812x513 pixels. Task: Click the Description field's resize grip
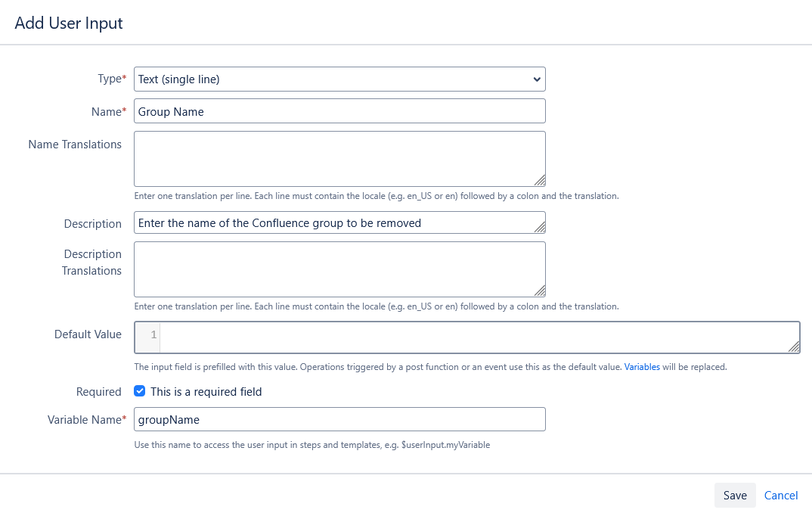coord(540,227)
